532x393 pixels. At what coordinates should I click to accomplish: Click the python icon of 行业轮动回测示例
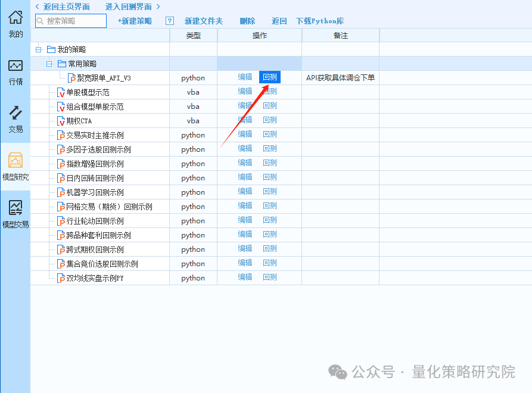(x=61, y=221)
